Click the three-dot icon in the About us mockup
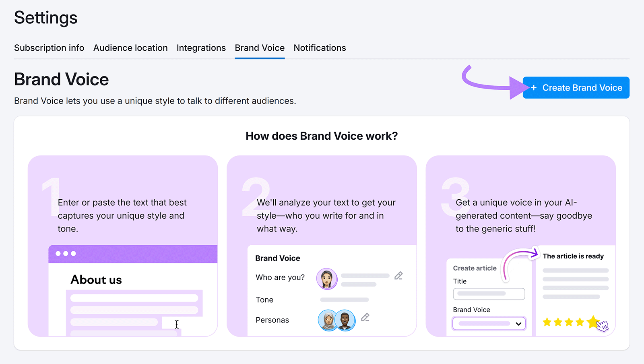 pyautogui.click(x=65, y=254)
